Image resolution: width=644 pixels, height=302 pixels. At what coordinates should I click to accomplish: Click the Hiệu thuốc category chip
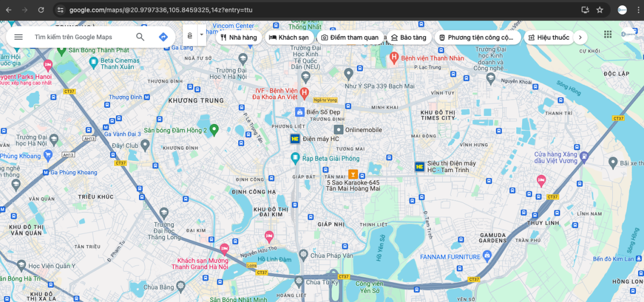coord(548,38)
